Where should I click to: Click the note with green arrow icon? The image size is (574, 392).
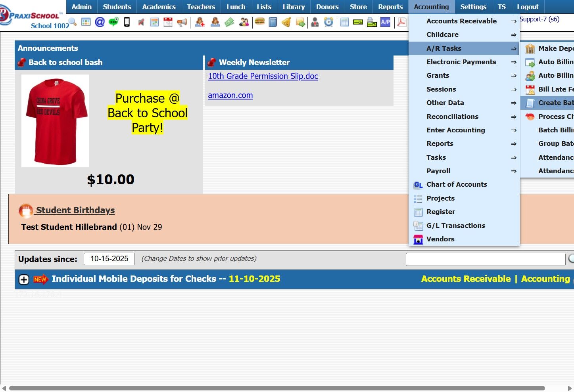click(300, 22)
